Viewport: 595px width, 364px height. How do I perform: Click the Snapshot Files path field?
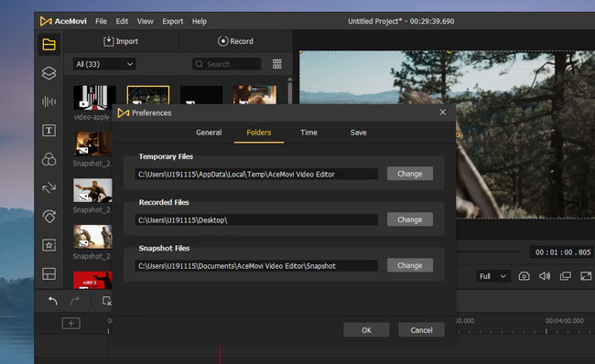[x=256, y=266]
